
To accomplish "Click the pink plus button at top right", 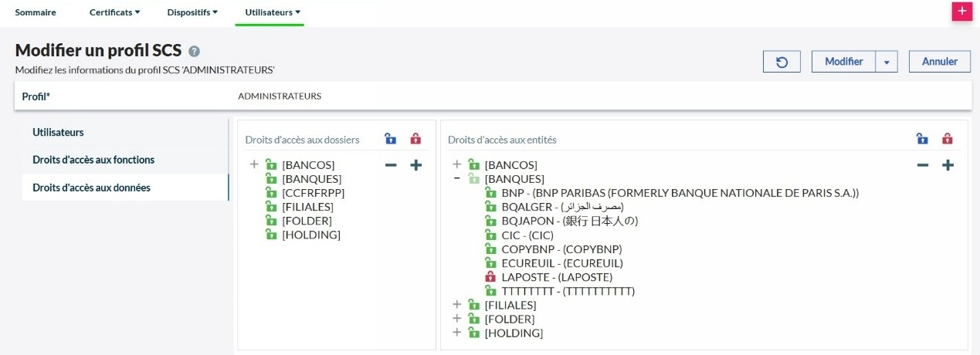I will click(x=961, y=12).
